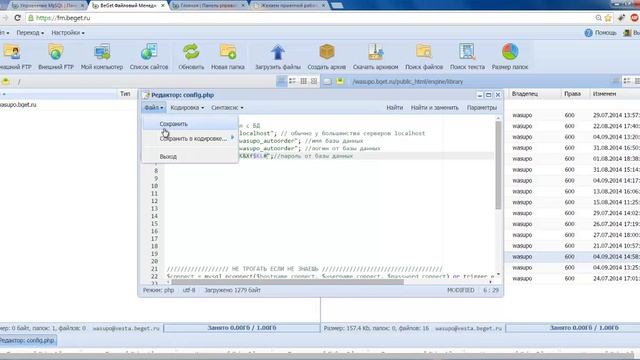Viewport: 640px width, 360px height.
Task: Select the row dated 29.07.2014 13:57
Action: point(573,115)
